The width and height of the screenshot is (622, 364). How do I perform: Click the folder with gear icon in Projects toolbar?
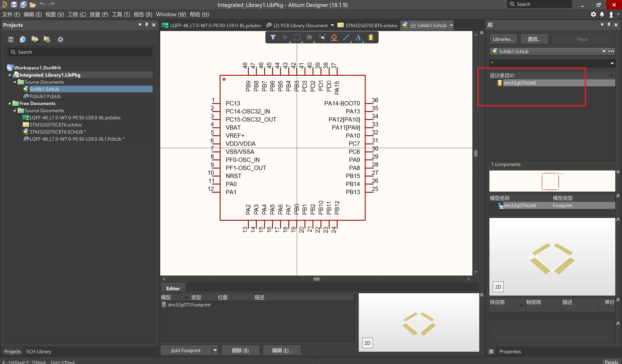[x=47, y=39]
